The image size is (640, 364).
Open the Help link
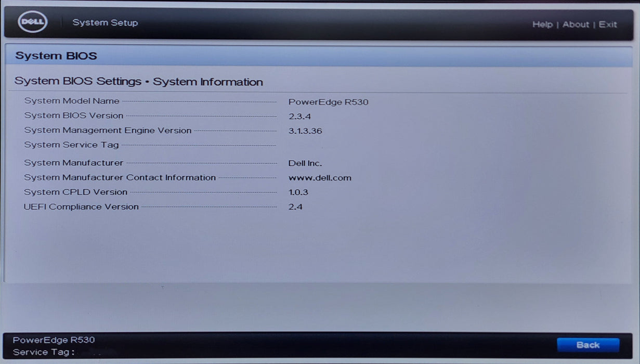tap(542, 24)
